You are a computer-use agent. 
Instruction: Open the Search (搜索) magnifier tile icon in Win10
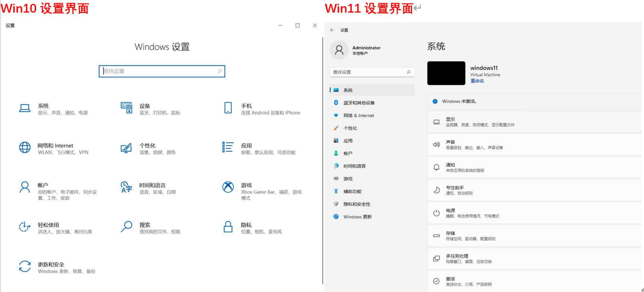[126, 227]
